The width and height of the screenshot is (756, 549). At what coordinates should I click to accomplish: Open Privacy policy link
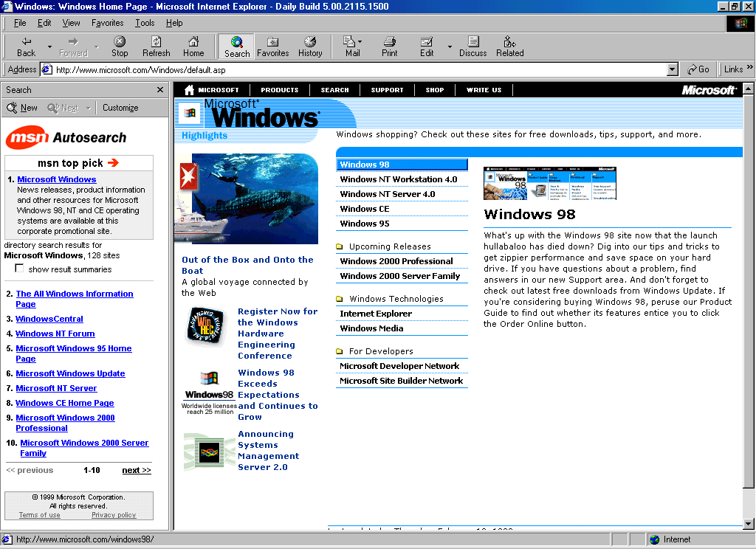(114, 515)
